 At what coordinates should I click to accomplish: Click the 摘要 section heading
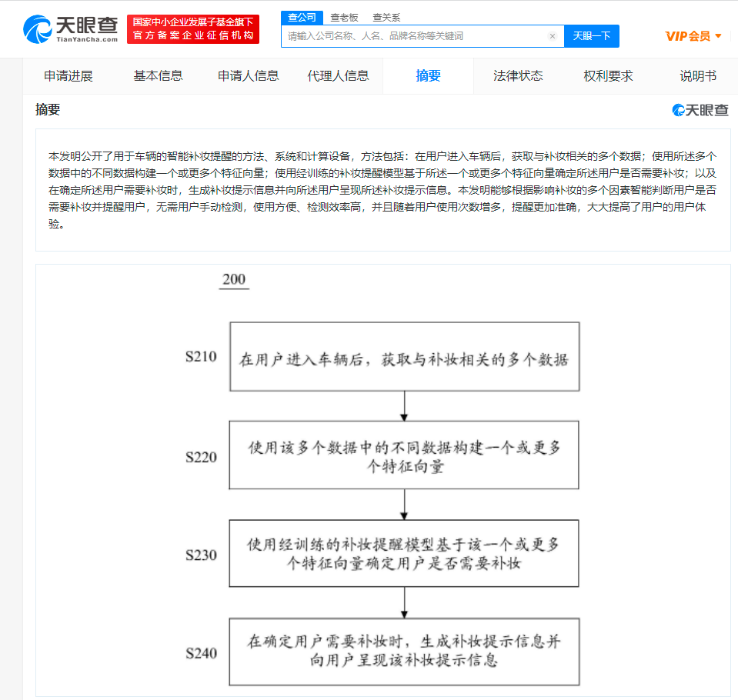tap(48, 109)
